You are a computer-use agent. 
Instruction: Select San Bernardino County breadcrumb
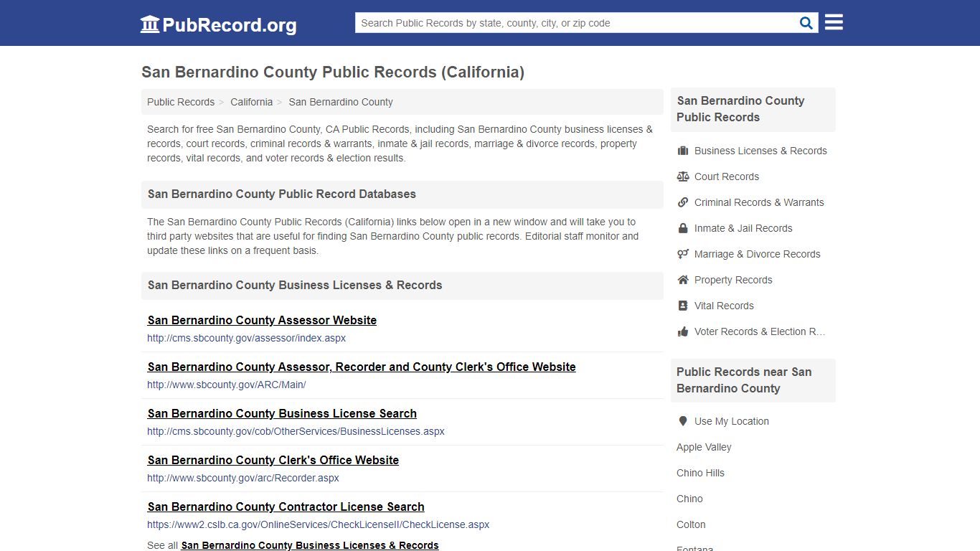coord(341,102)
